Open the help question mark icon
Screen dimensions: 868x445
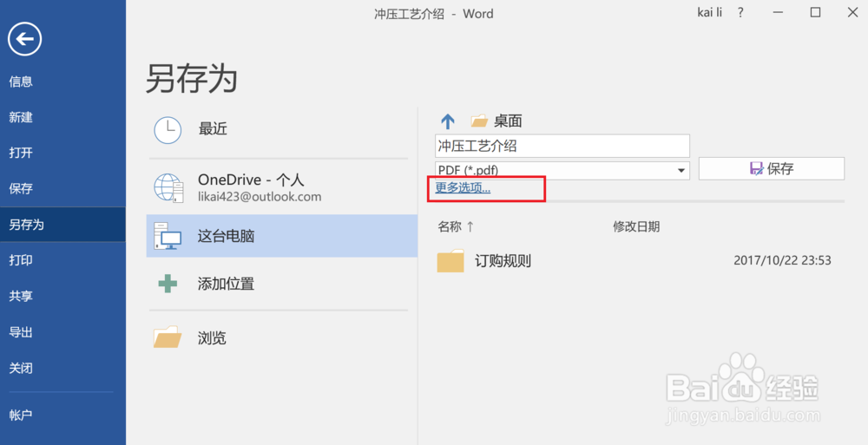[x=740, y=13]
